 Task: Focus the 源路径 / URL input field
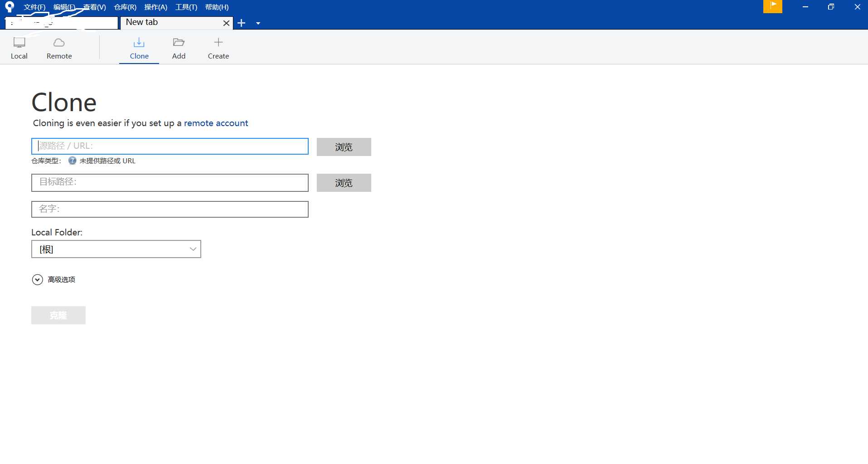(x=170, y=146)
